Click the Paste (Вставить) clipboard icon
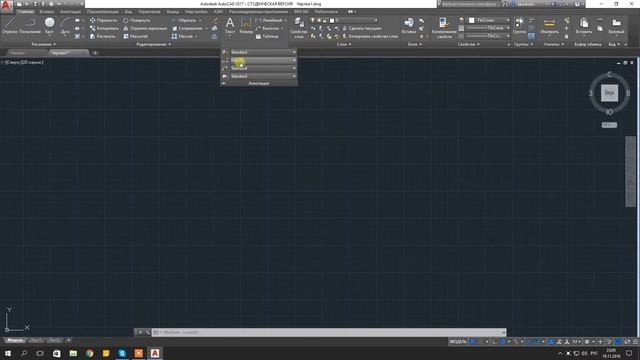This screenshot has width=640, height=360. click(584, 26)
